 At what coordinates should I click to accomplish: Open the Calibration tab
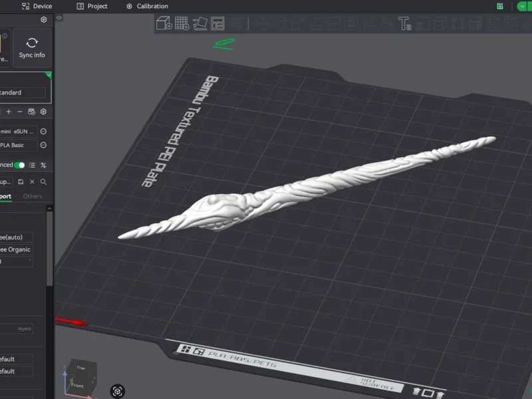click(147, 6)
